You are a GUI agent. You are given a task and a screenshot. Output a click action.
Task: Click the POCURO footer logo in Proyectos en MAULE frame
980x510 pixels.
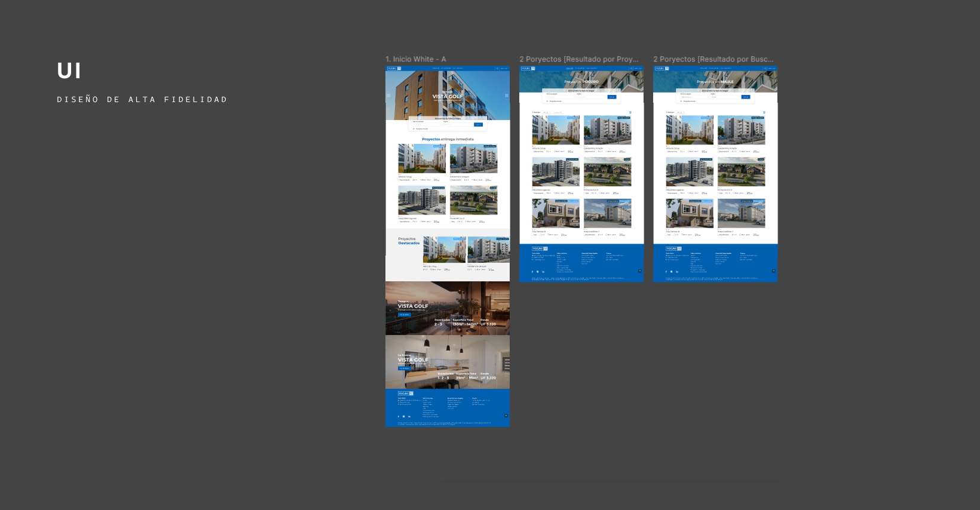673,248
